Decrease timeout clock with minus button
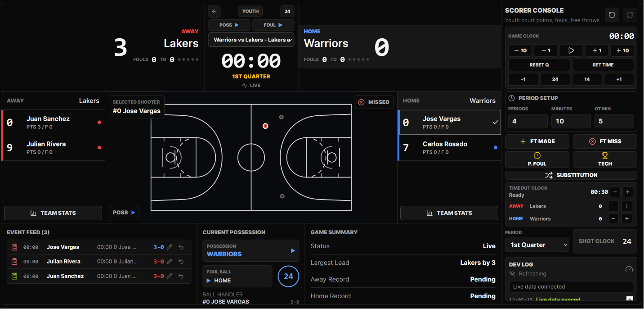 [x=615, y=192]
